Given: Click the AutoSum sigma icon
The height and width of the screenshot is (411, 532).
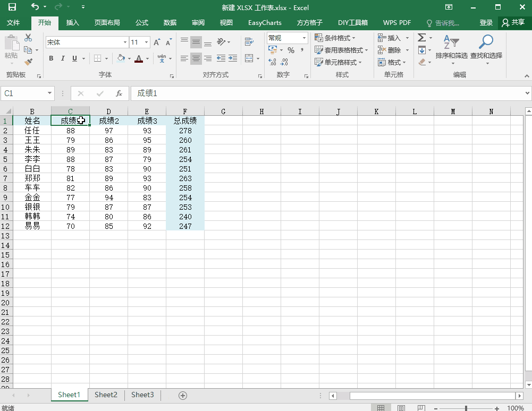Looking at the screenshot, I should tap(422, 37).
